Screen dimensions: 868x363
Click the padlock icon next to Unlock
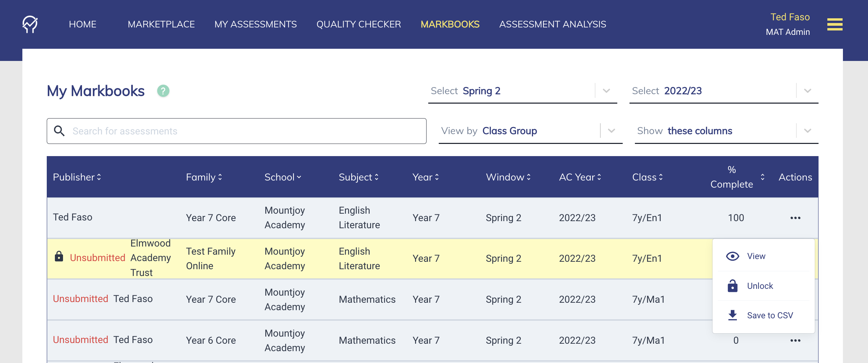pyautogui.click(x=732, y=286)
